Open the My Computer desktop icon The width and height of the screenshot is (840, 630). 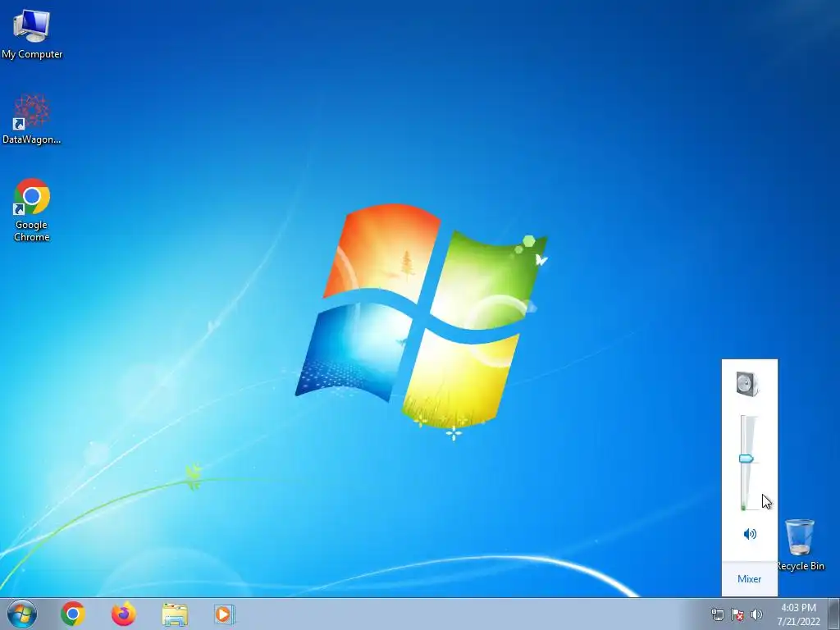click(32, 33)
